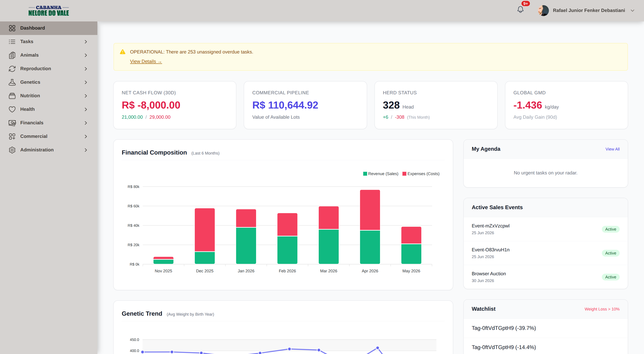The height and width of the screenshot is (354, 644).
Task: Click the Net Cash Flow R$ -8,000.00 value
Action: [151, 105]
